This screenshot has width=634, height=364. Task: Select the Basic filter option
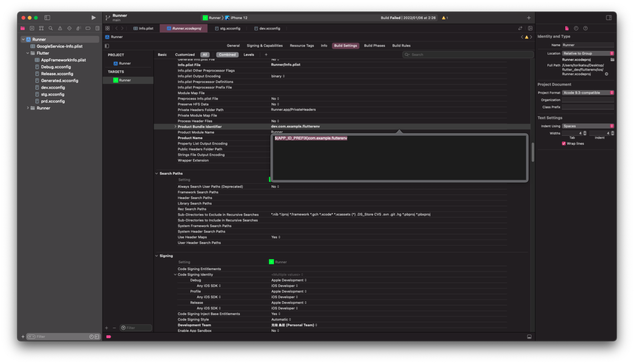pyautogui.click(x=162, y=54)
